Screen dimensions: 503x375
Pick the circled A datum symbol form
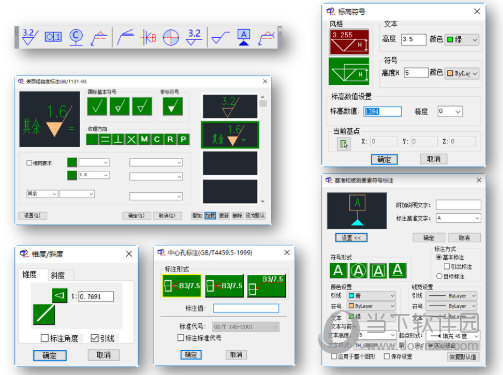click(358, 270)
